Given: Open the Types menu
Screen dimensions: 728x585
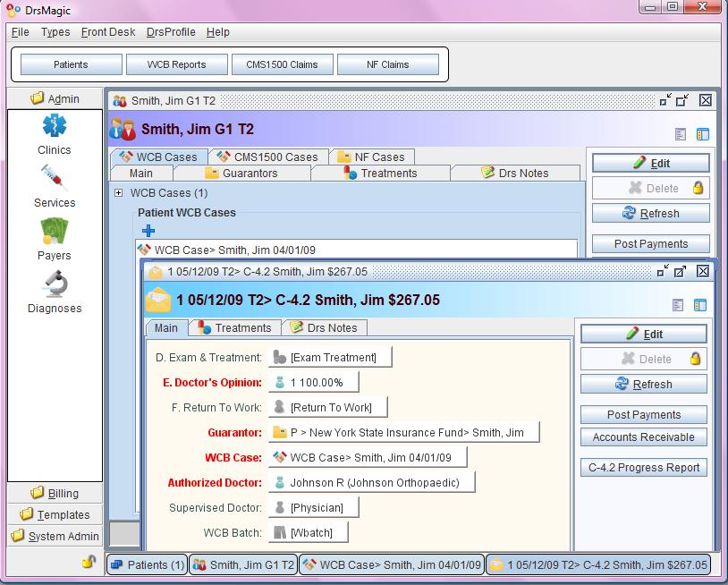Looking at the screenshot, I should click(x=55, y=32).
